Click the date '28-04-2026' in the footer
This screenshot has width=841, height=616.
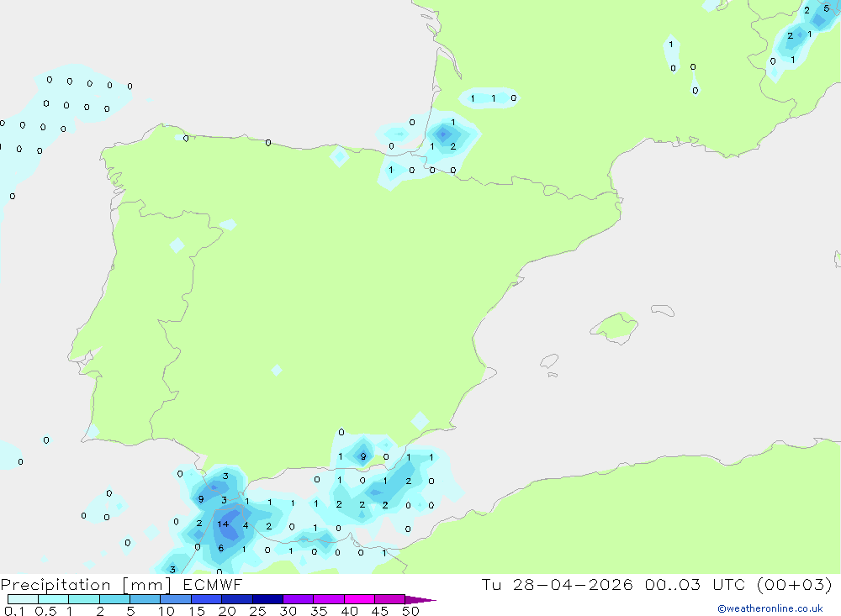coord(573,584)
